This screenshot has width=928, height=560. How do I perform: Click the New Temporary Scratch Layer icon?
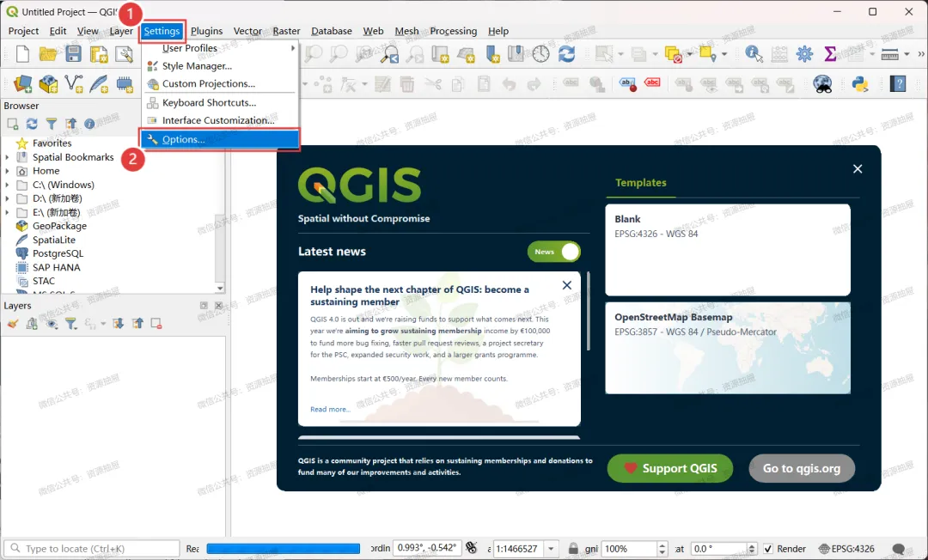pyautogui.click(x=125, y=84)
